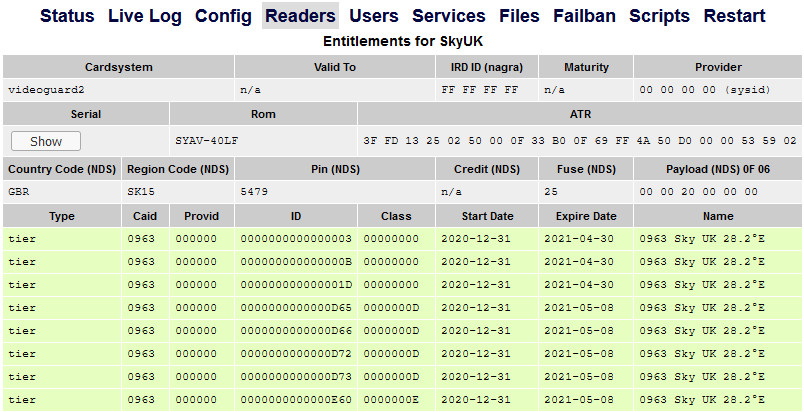Click the IRD ID (nagra) header
Screen dimensions: 804x412
487,67
